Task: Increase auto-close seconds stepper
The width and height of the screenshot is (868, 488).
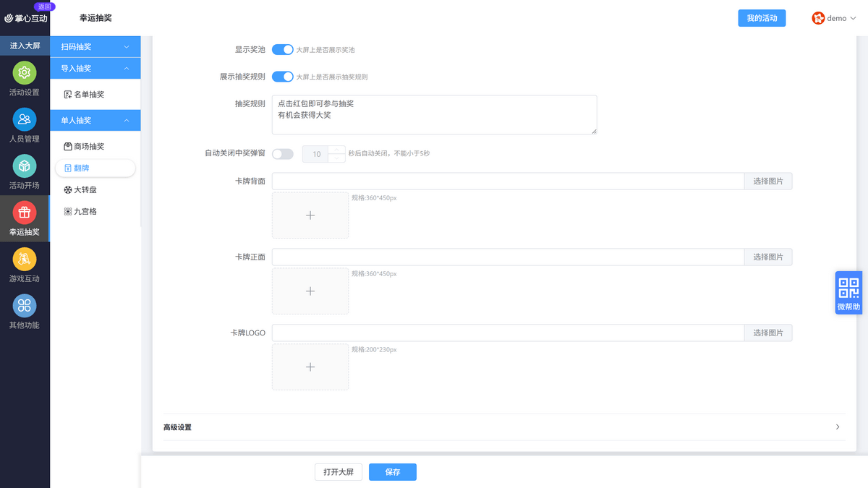Action: tap(337, 150)
